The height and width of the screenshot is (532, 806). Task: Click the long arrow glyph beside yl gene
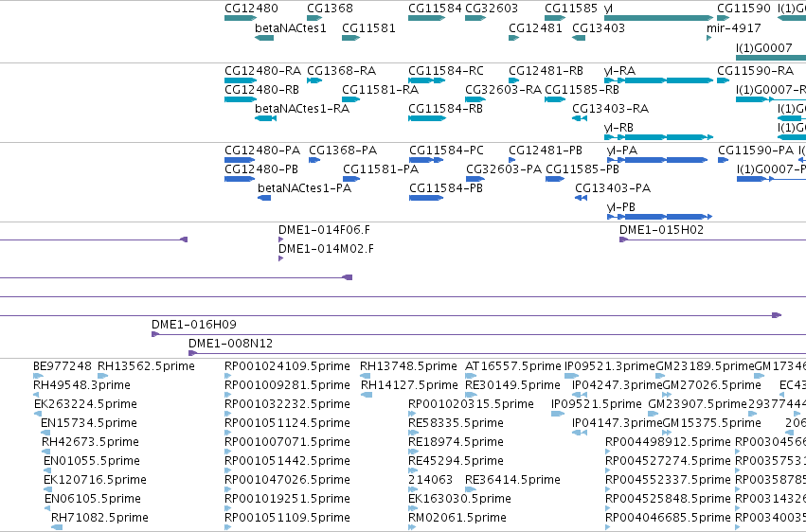click(658, 18)
